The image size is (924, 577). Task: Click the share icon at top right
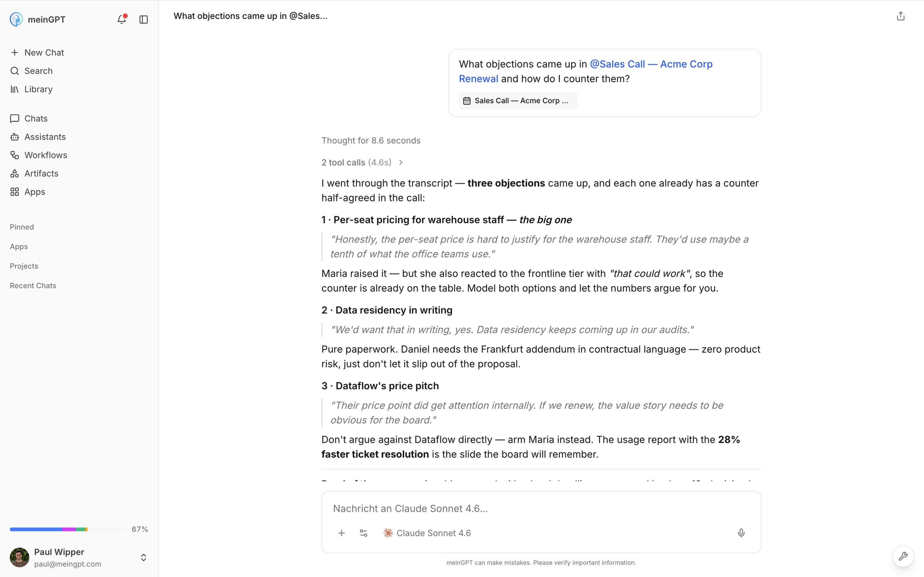coord(901,16)
